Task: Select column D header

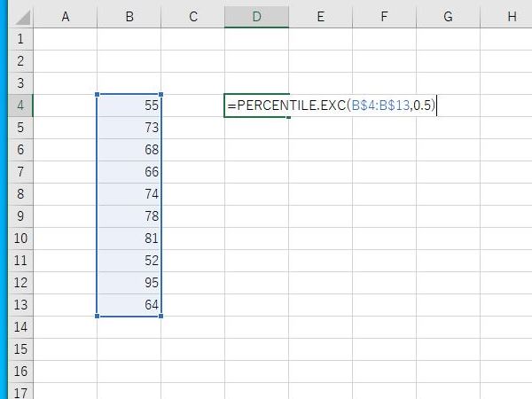Action: (x=256, y=17)
